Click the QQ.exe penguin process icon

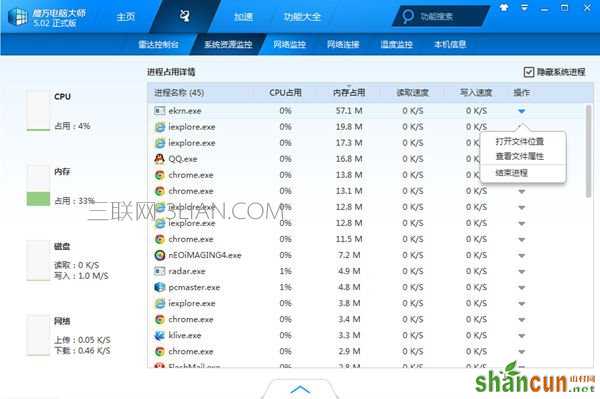(x=160, y=159)
